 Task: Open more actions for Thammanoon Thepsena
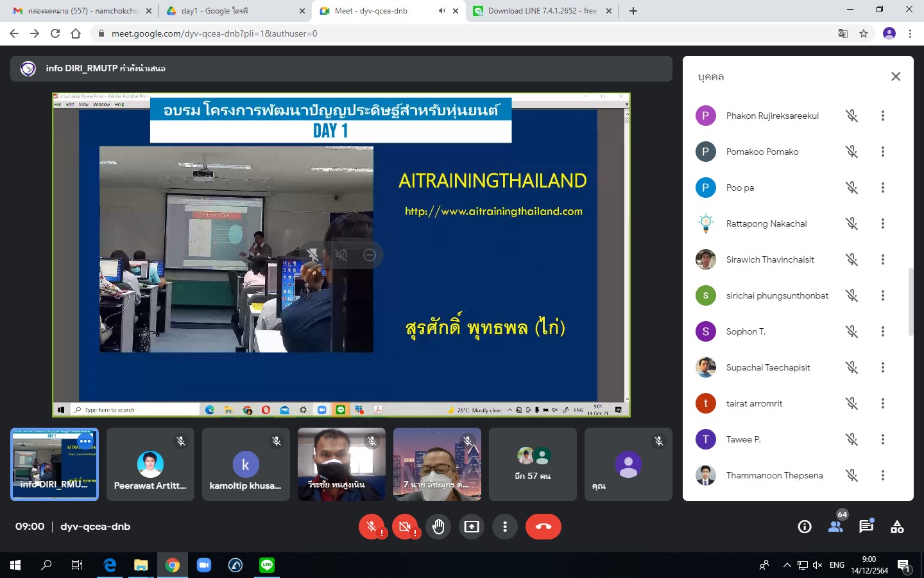pyautogui.click(x=883, y=475)
